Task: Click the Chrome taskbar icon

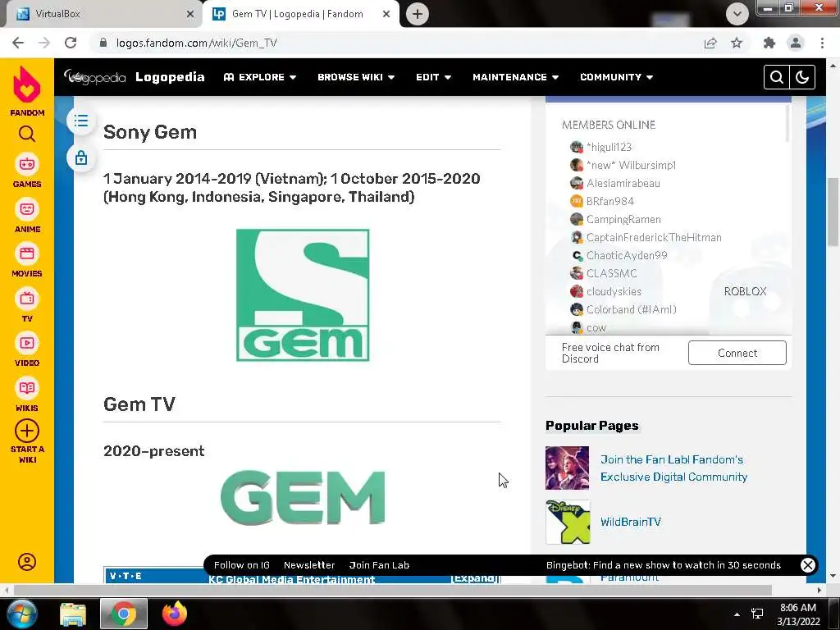Action: [124, 614]
